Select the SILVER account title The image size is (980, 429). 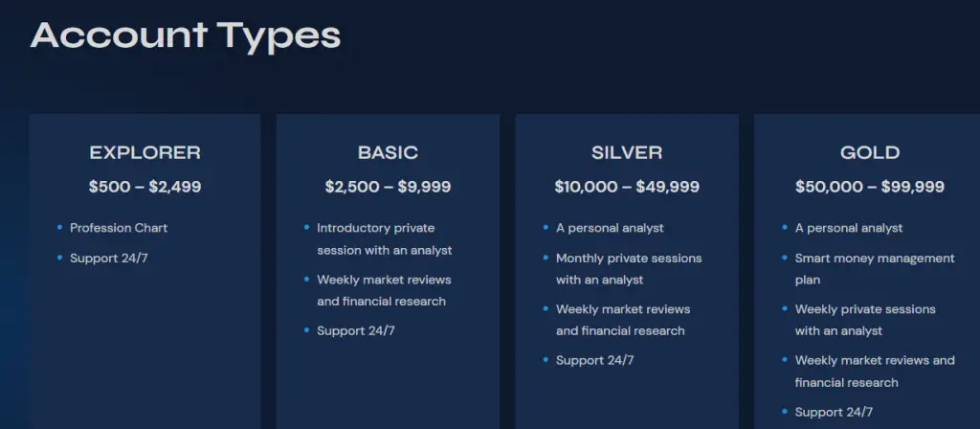[627, 152]
